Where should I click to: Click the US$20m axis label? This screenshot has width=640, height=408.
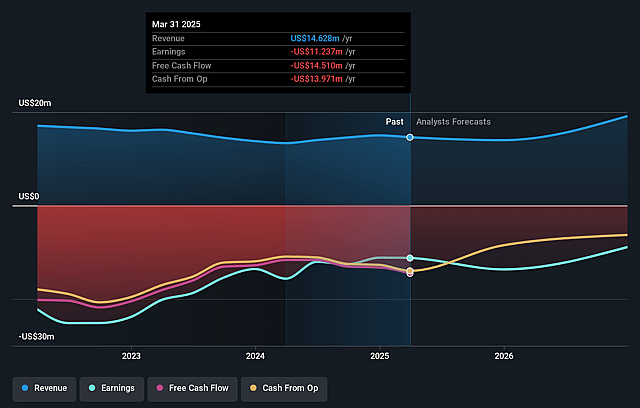tap(35, 103)
